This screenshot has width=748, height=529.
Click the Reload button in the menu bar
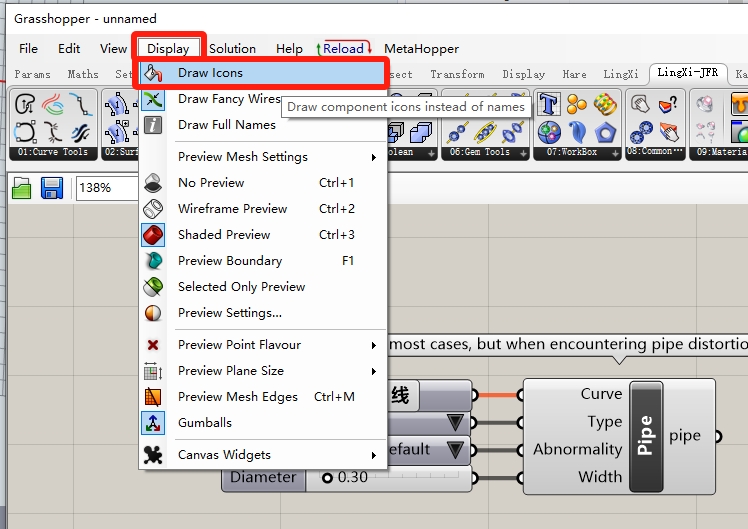343,48
